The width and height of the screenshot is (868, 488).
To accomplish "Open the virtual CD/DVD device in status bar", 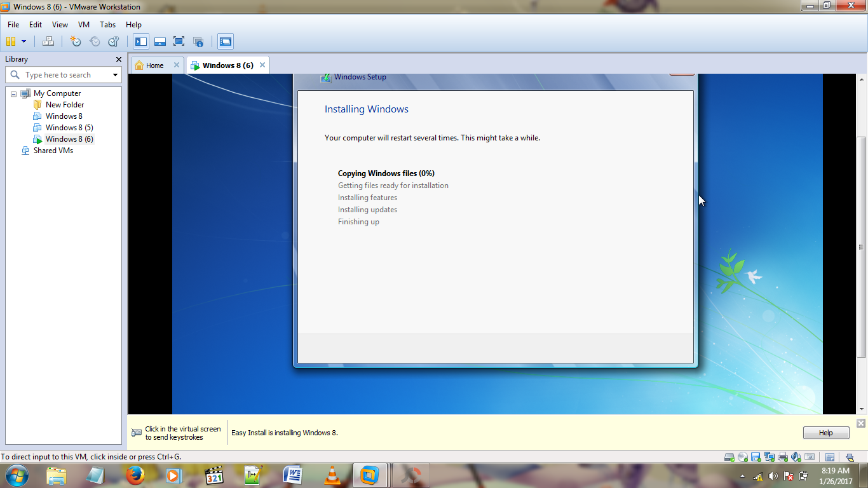I will coord(742,456).
